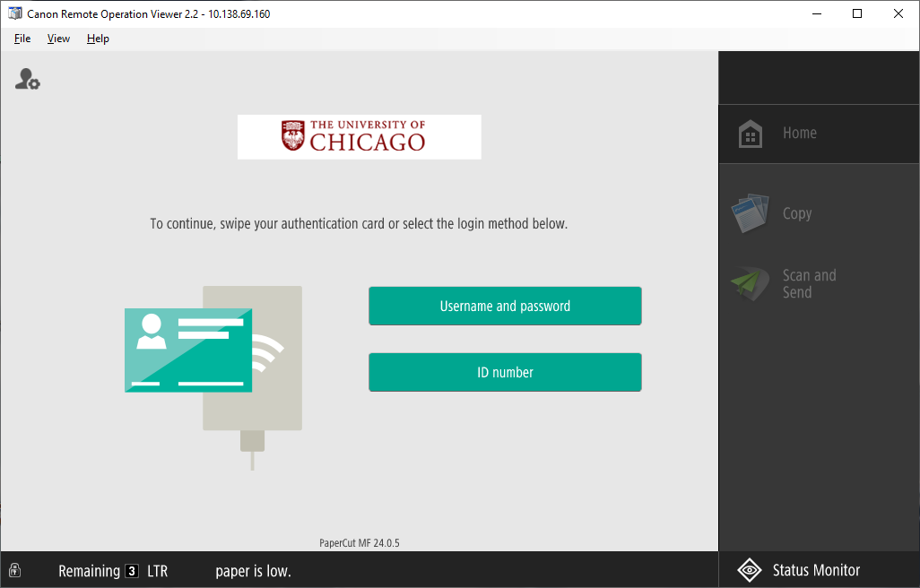The image size is (920, 588).
Task: Click the Canon icon in the title bar
Action: coord(13,13)
